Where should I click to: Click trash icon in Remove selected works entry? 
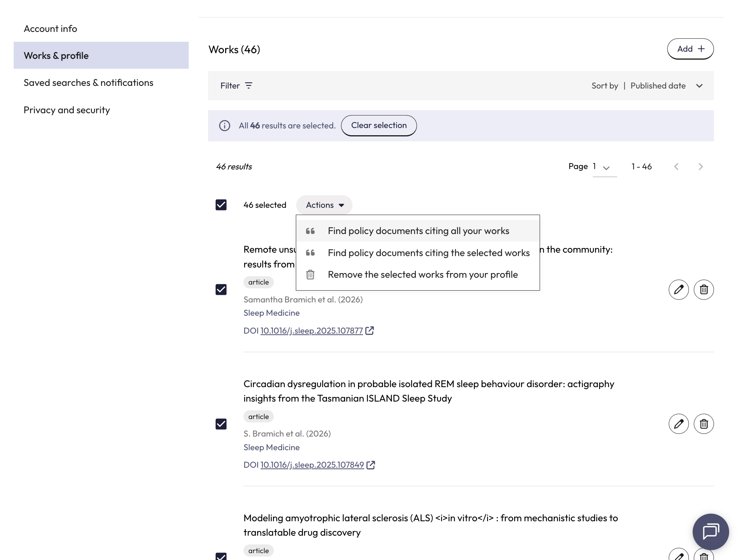[310, 275]
